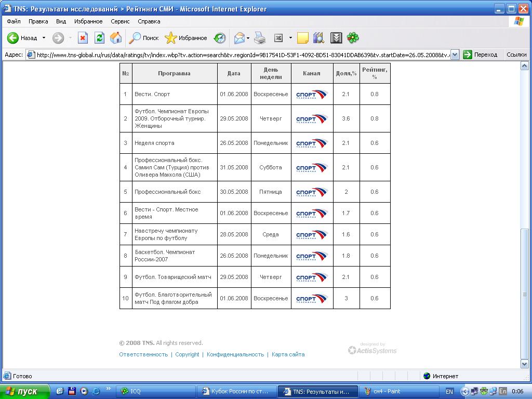Viewport: 532px width, 399px height.
Task: Switch to ICQ in the taskbar
Action: click(x=154, y=391)
